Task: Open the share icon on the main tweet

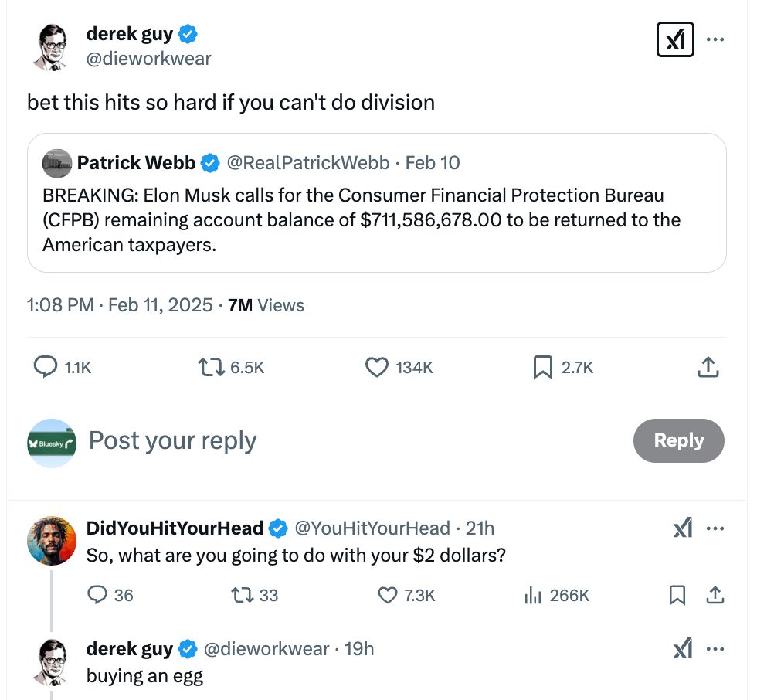Action: [708, 367]
